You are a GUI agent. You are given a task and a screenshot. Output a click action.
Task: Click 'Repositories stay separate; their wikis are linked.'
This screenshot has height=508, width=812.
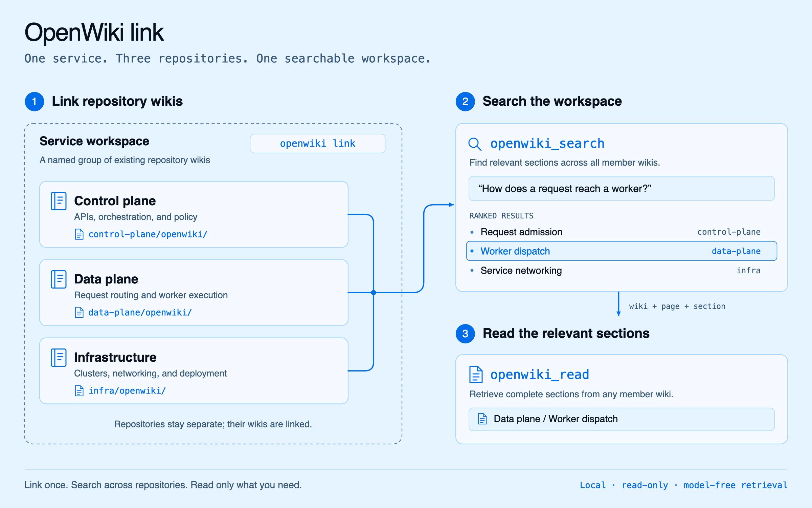point(213,424)
